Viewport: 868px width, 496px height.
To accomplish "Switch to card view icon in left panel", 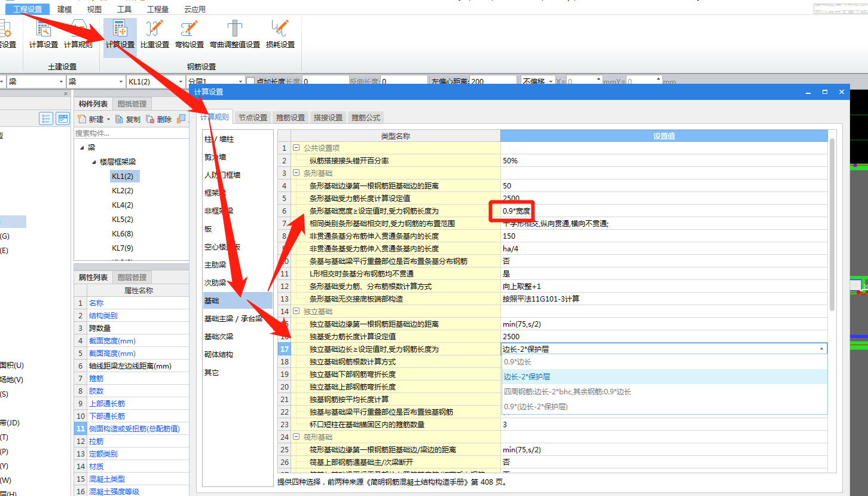I will point(63,118).
